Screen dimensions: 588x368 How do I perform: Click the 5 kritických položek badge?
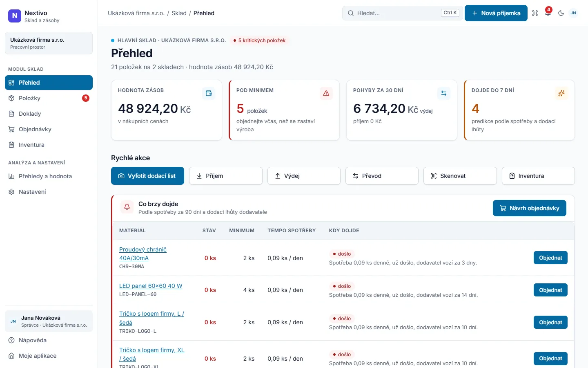coord(259,40)
